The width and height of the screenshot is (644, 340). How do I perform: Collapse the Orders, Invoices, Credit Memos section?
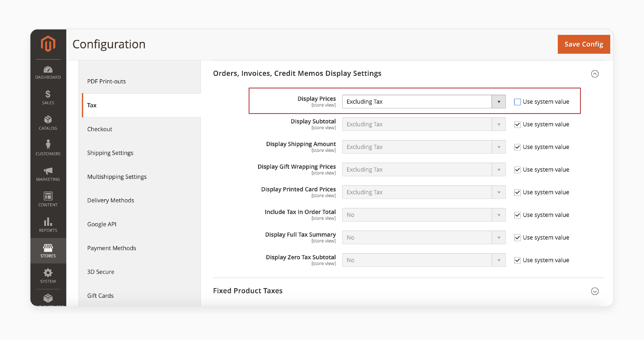click(x=595, y=74)
